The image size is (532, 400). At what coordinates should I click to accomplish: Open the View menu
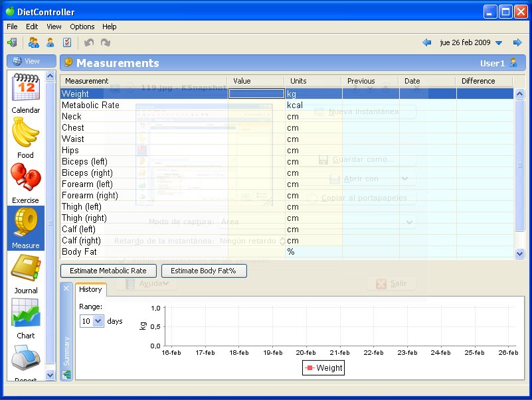pos(54,27)
